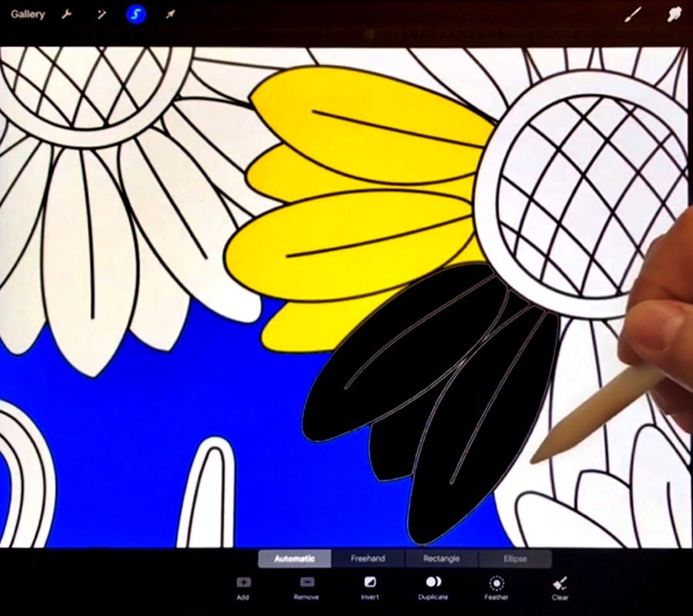Enable Ellipse selection mode

pos(514,558)
